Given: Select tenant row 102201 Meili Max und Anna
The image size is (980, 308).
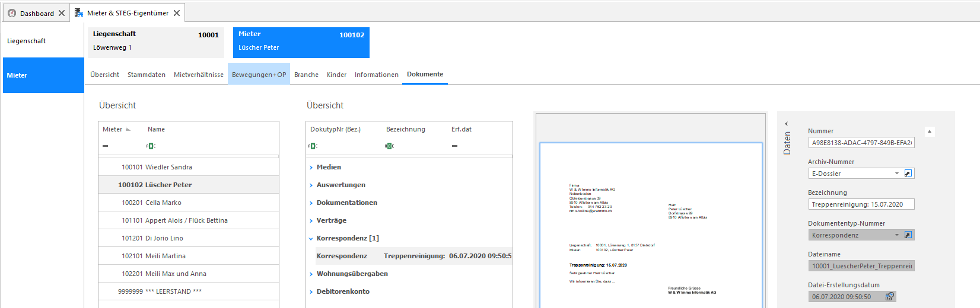Looking at the screenshot, I should (x=189, y=274).
